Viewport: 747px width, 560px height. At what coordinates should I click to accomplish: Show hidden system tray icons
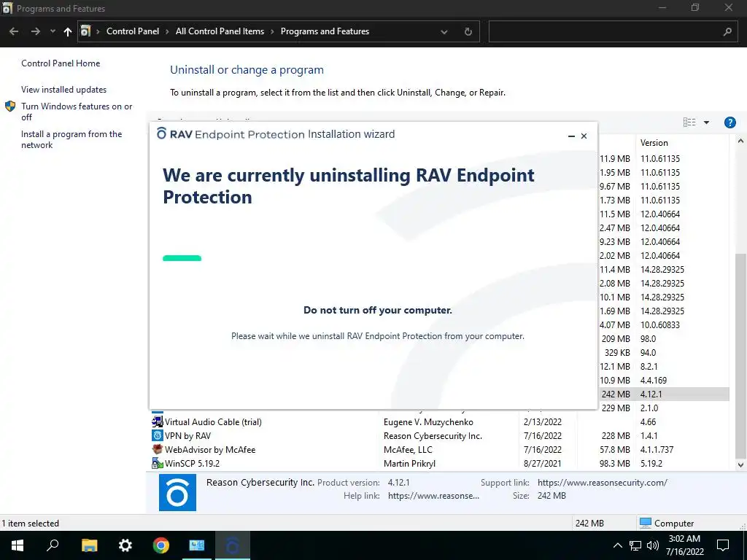(617, 545)
